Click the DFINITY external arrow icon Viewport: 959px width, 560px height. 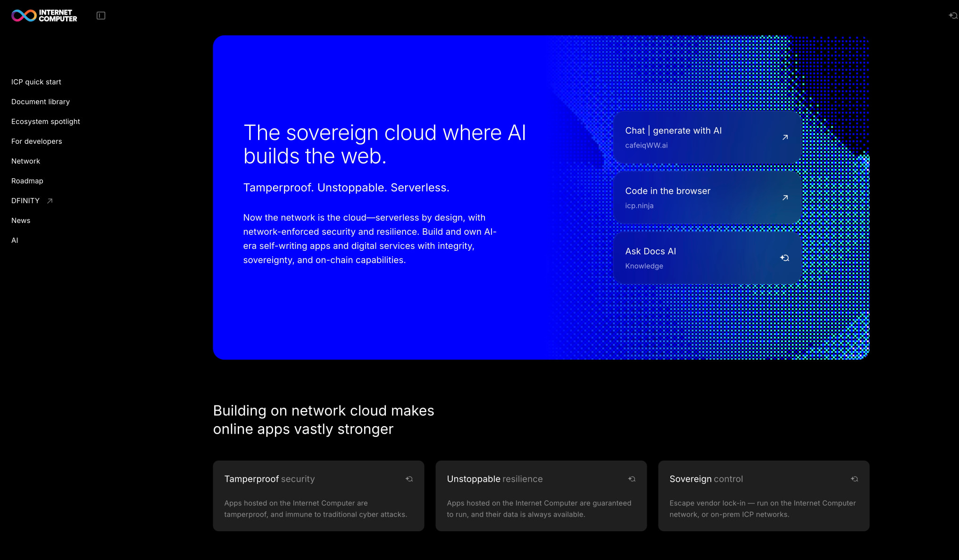point(50,201)
